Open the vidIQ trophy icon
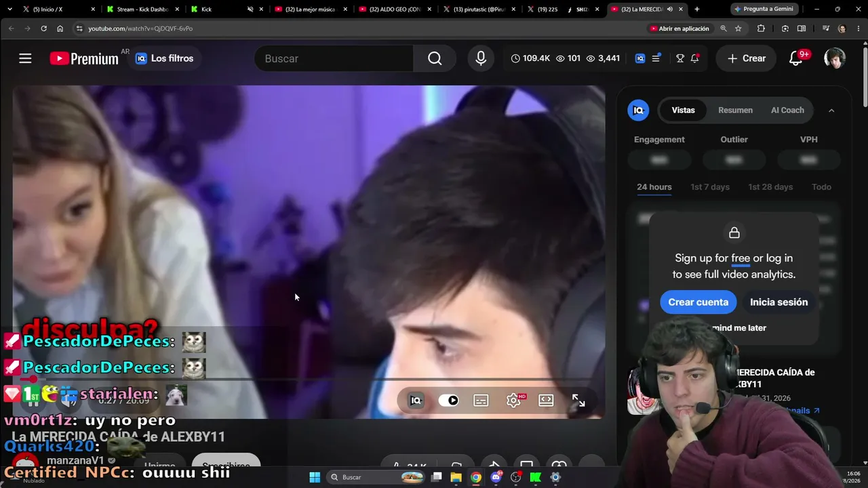 click(680, 58)
